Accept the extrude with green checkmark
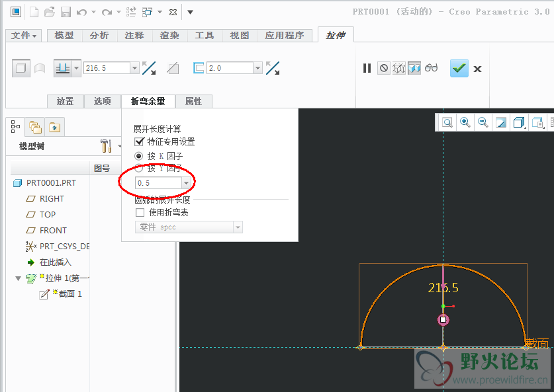 click(459, 68)
